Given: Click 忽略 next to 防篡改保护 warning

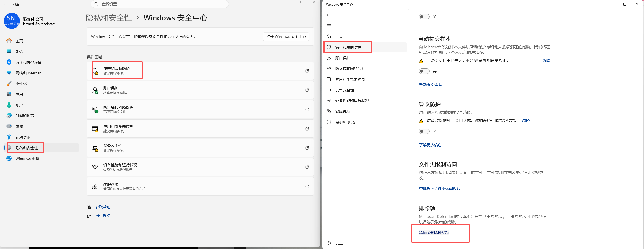Looking at the screenshot, I should [x=526, y=121].
